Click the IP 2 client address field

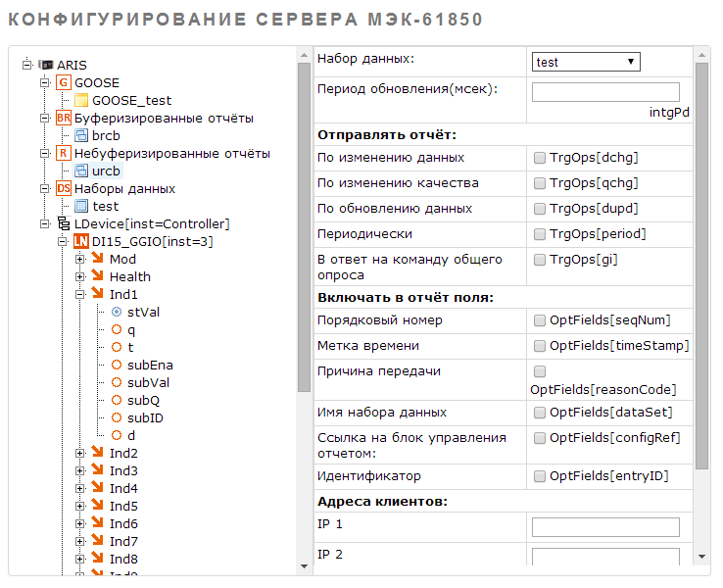605,557
